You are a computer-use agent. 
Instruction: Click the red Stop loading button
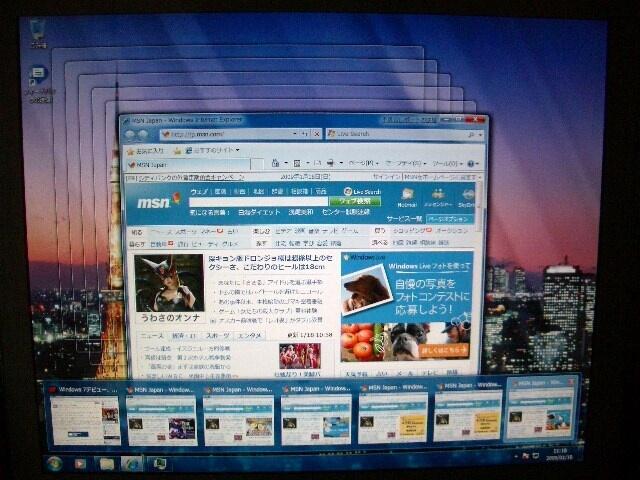[x=317, y=134]
